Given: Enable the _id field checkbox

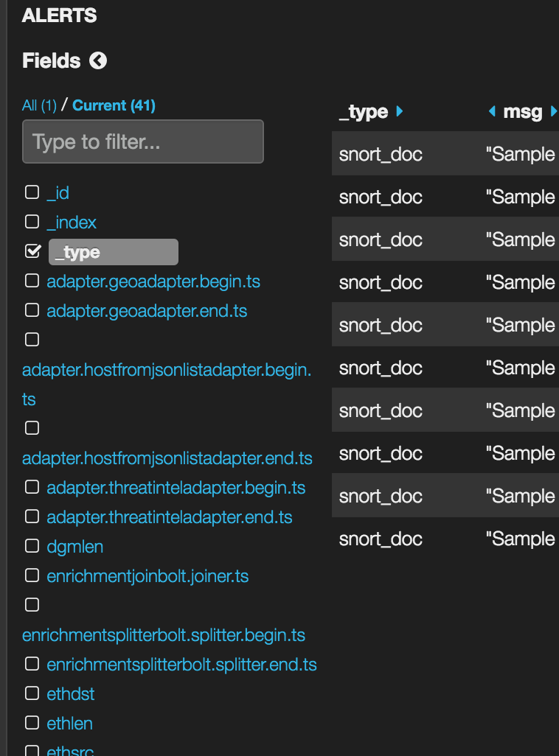Looking at the screenshot, I should point(32,192).
